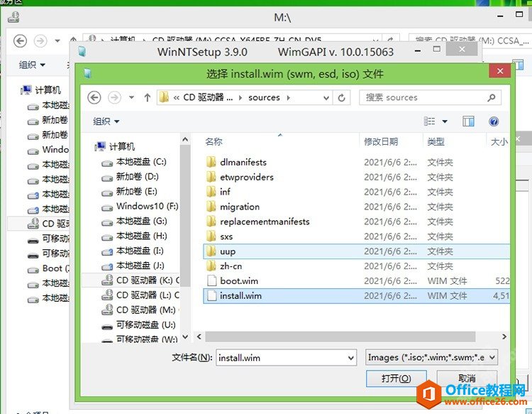532x414 pixels.
Task: Open the view options dropdown arrow
Action: tap(445, 121)
